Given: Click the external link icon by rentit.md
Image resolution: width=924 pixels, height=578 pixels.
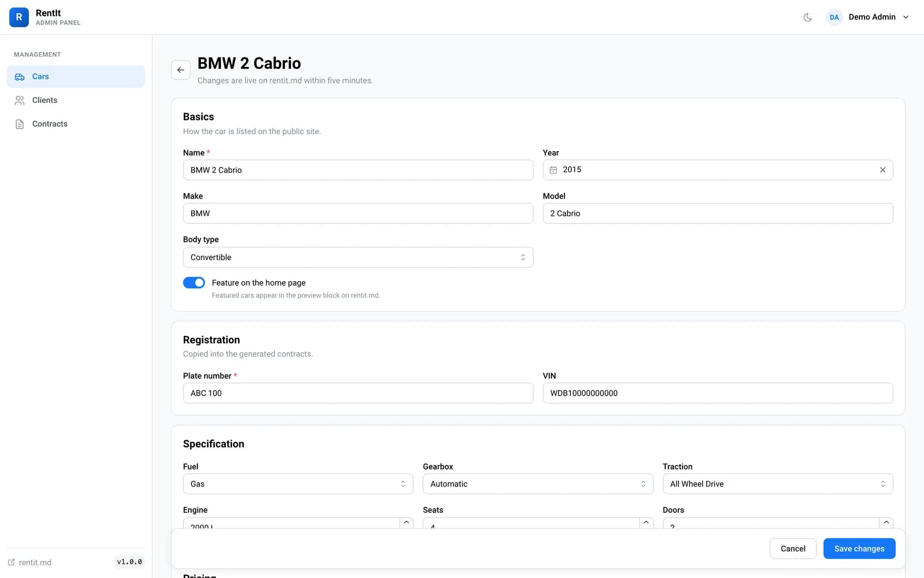Looking at the screenshot, I should pyautogui.click(x=11, y=562).
